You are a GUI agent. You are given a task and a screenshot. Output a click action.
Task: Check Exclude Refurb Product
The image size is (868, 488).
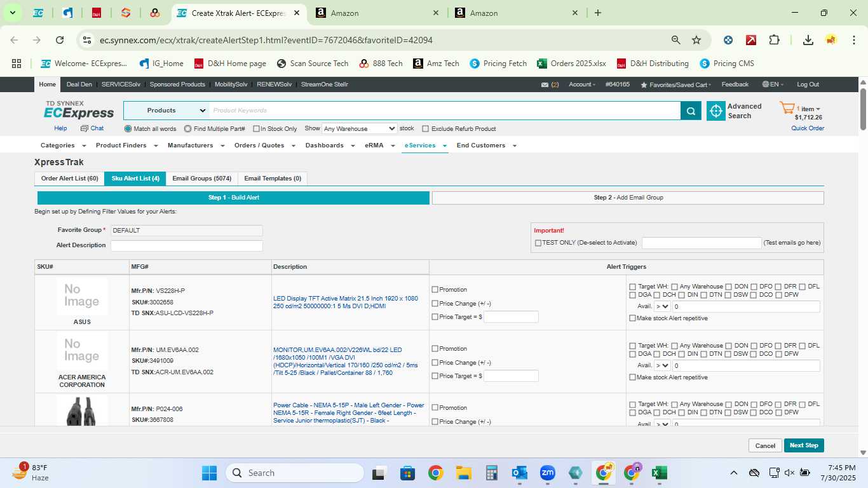(426, 128)
